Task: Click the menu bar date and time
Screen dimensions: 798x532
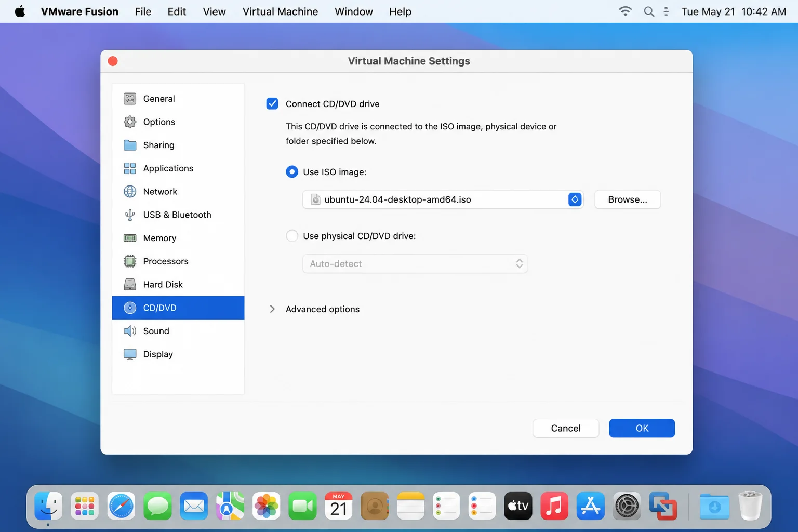Action: [734, 11]
